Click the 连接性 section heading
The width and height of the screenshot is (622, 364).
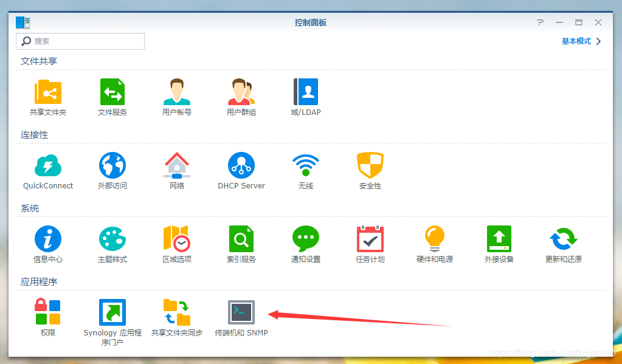click(34, 135)
